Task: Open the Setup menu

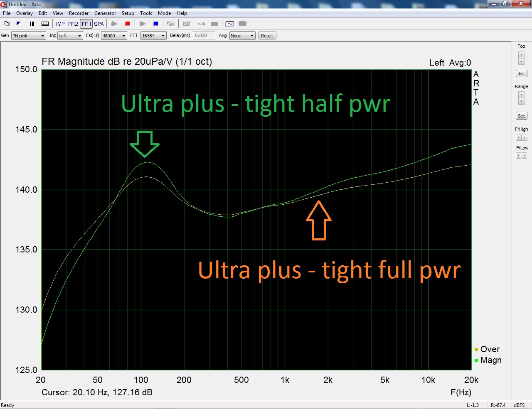Action: [128, 13]
